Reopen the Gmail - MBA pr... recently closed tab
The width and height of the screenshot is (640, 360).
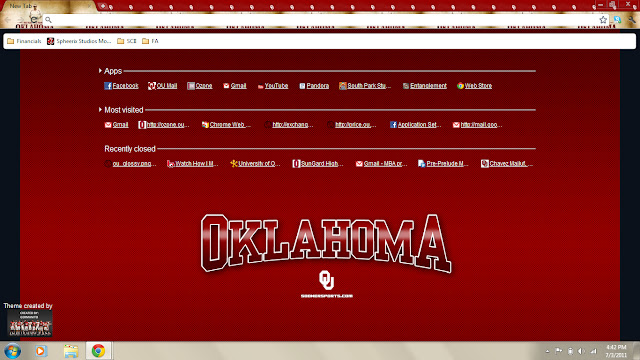pyautogui.click(x=381, y=164)
